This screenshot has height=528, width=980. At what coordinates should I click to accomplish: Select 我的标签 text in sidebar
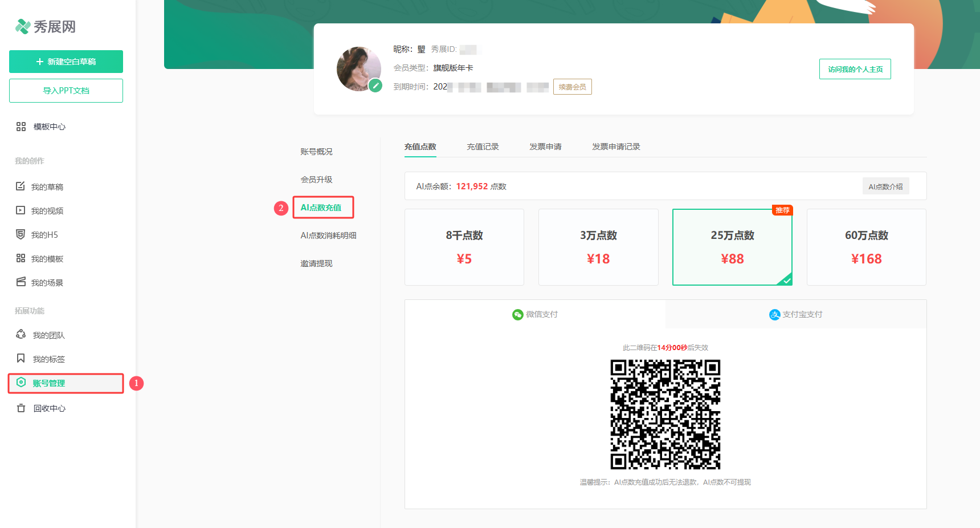(49, 359)
